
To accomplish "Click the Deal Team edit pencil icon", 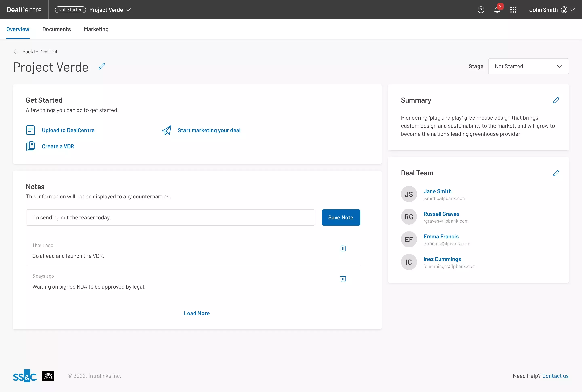I will coord(556,173).
